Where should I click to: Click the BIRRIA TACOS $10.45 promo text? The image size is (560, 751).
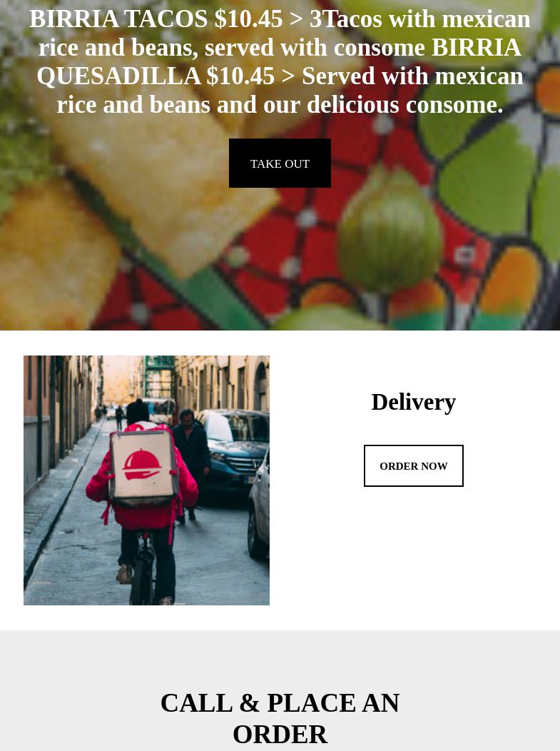(156, 19)
